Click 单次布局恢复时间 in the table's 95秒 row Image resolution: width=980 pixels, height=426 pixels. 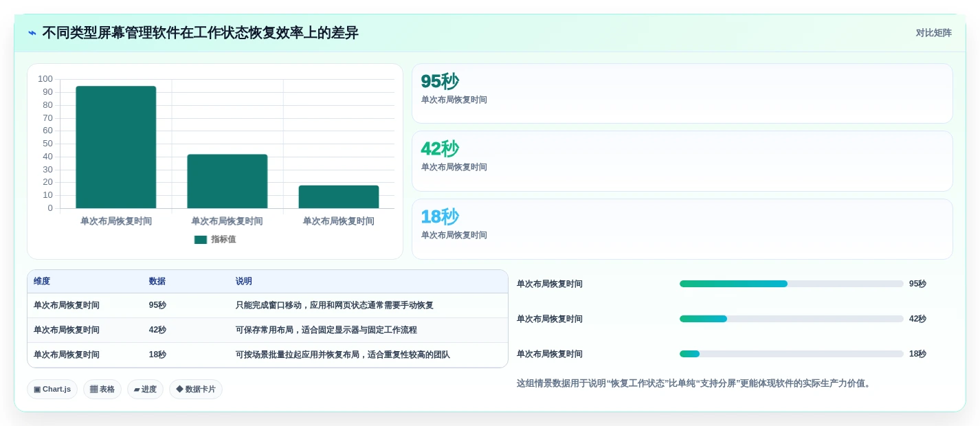coord(67,306)
